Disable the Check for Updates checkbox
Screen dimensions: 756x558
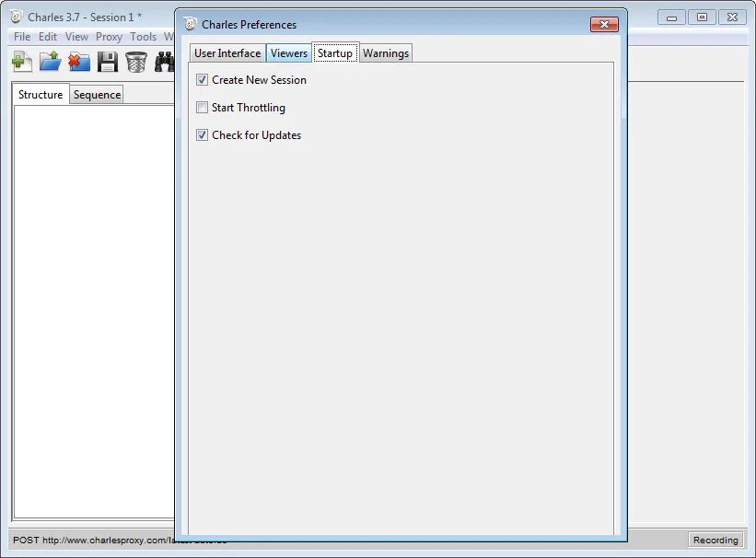pos(202,135)
